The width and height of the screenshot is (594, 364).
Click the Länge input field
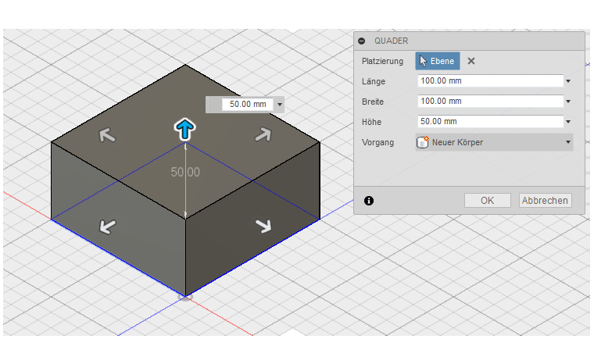[x=491, y=81]
